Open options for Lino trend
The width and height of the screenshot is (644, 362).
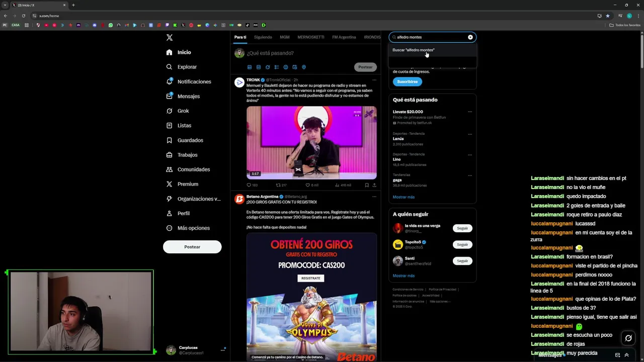pos(470,155)
